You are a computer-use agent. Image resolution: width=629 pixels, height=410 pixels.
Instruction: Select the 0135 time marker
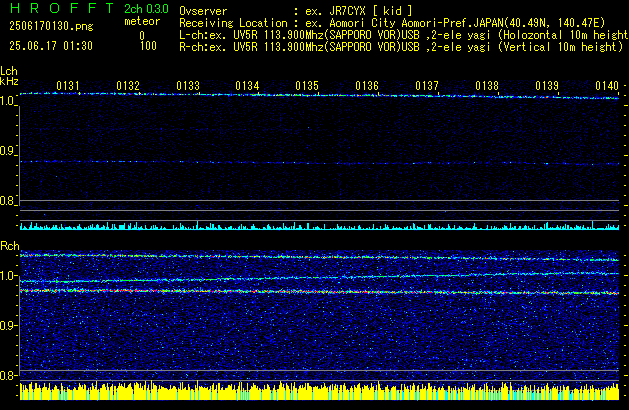tap(307, 86)
